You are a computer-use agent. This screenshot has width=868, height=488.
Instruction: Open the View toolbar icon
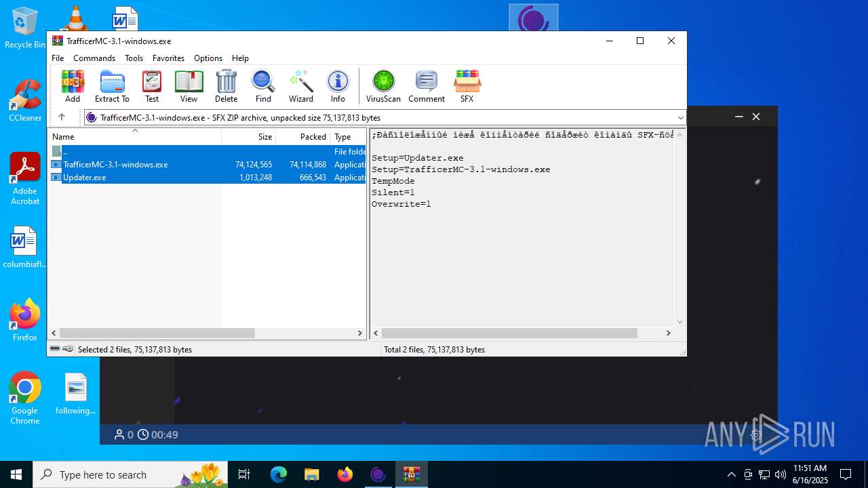point(189,86)
